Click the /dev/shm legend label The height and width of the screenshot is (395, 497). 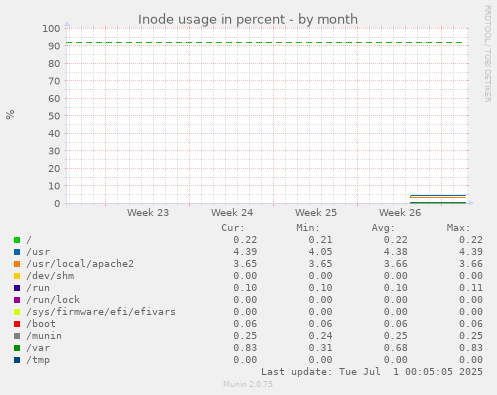click(50, 276)
